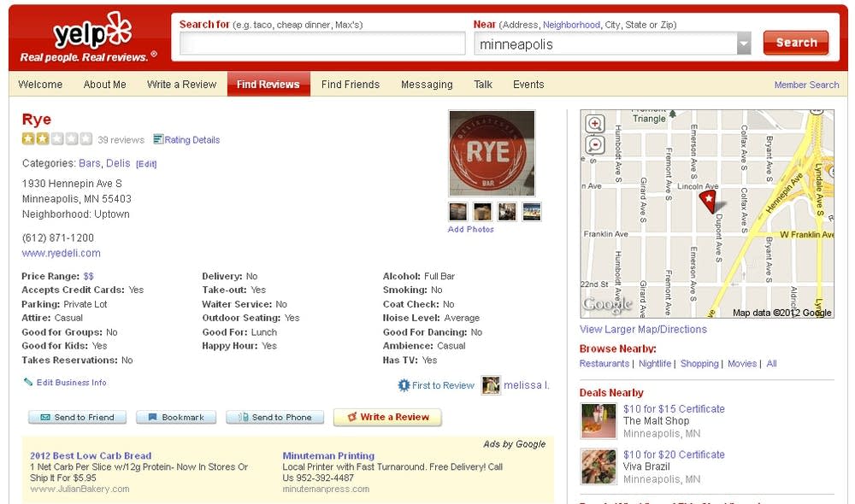The width and height of the screenshot is (855, 504).
Task: Browse nearby Restaurants link
Action: pyautogui.click(x=604, y=363)
